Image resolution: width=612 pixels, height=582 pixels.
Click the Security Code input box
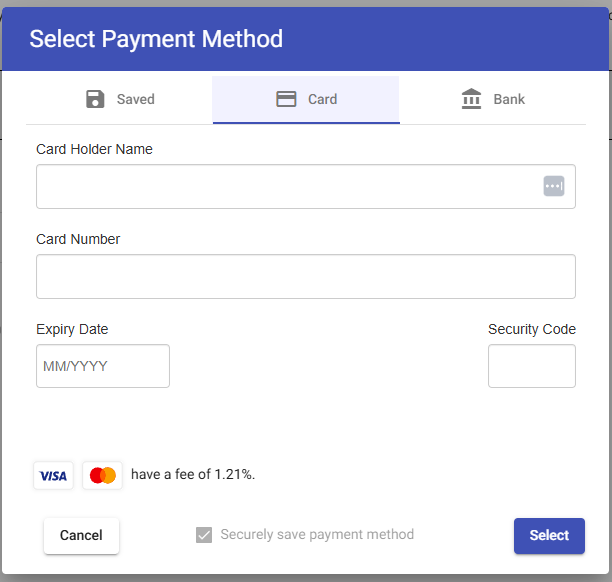coord(532,366)
